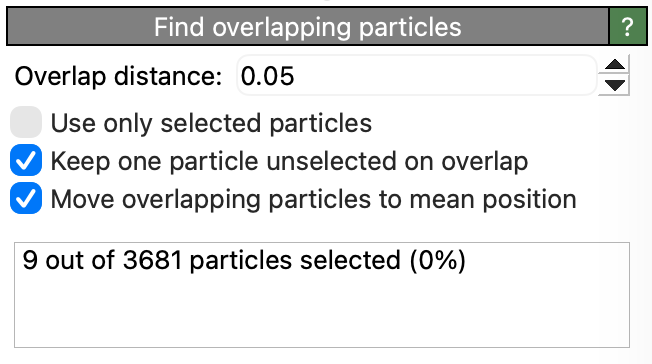Disable Move overlapping particles to mean position

pos(26,198)
